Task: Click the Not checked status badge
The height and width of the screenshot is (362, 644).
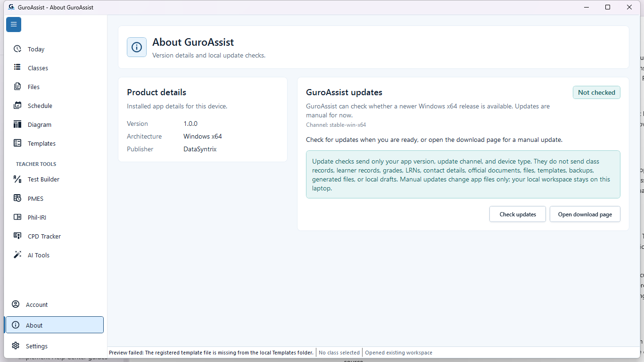Action: point(596,92)
